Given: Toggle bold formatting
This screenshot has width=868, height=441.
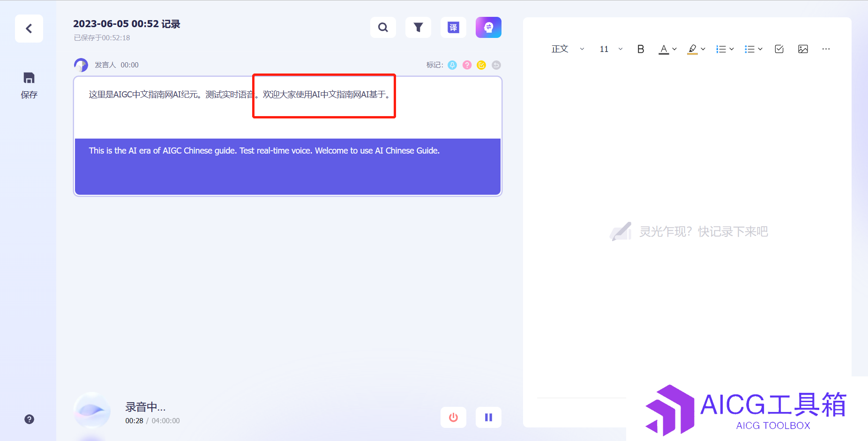Looking at the screenshot, I should tap(641, 49).
